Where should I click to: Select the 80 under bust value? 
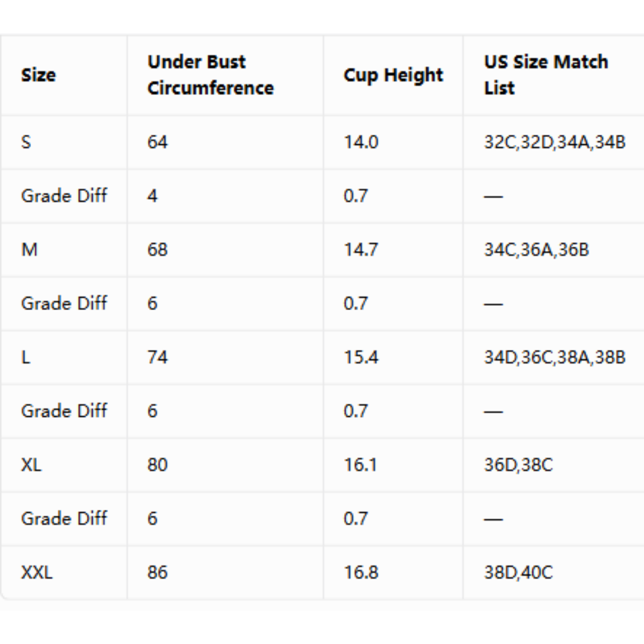[x=157, y=465]
